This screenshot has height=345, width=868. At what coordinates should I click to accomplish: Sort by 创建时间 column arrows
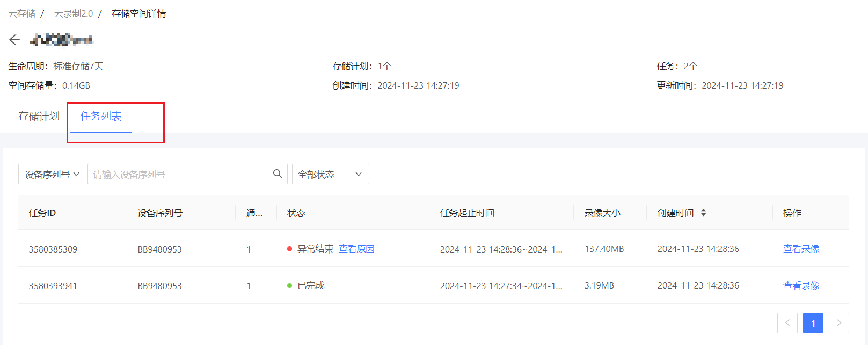pos(703,213)
